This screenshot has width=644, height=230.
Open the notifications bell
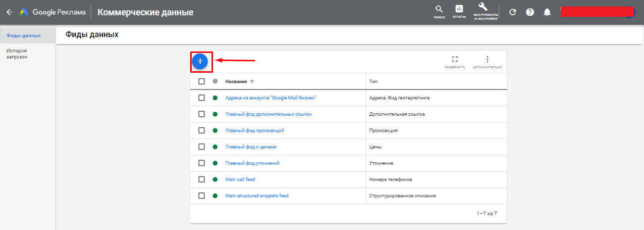[547, 12]
